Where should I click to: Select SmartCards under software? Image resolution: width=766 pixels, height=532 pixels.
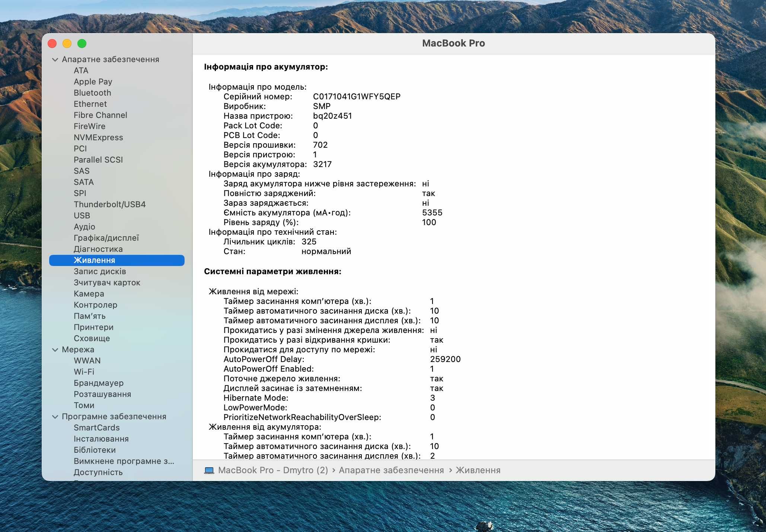coord(97,428)
